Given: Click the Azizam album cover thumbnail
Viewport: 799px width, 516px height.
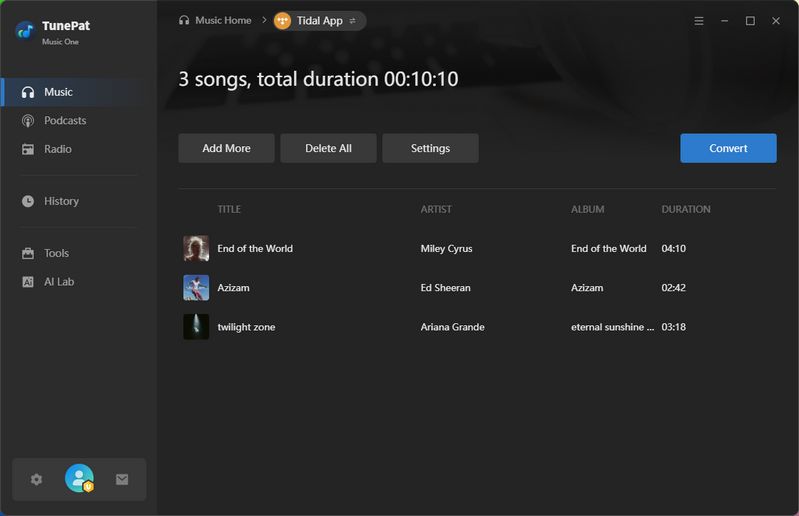Looking at the screenshot, I should tap(196, 288).
